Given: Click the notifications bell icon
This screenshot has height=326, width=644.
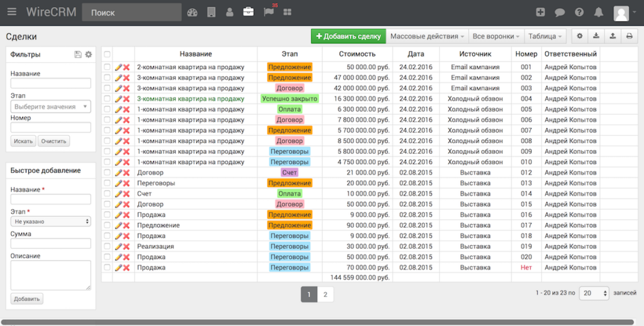Looking at the screenshot, I should (598, 12).
